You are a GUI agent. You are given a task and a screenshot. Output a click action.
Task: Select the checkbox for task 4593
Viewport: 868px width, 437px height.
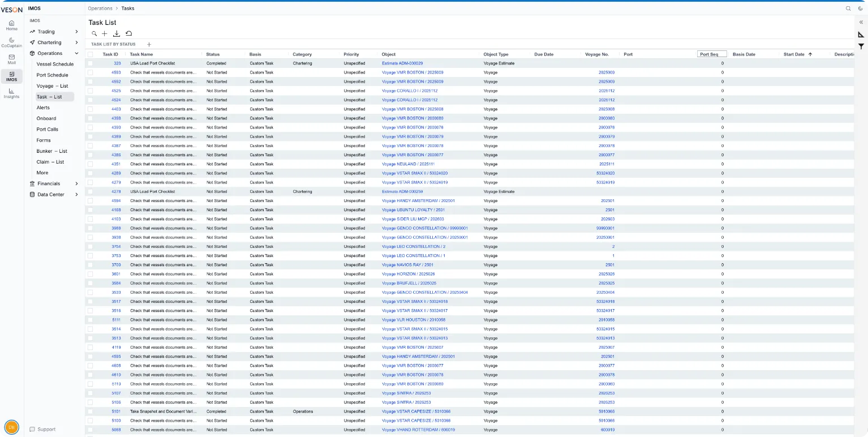[x=90, y=72]
